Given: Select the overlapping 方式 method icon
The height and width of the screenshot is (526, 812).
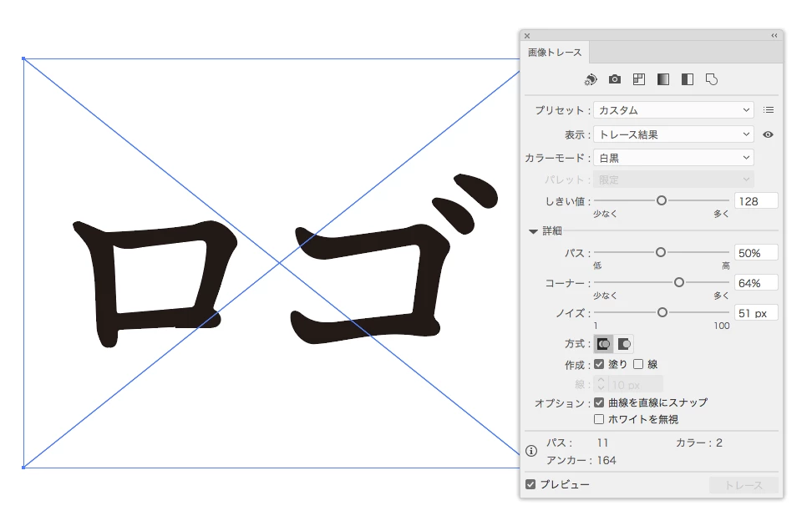Looking at the screenshot, I should tap(623, 344).
